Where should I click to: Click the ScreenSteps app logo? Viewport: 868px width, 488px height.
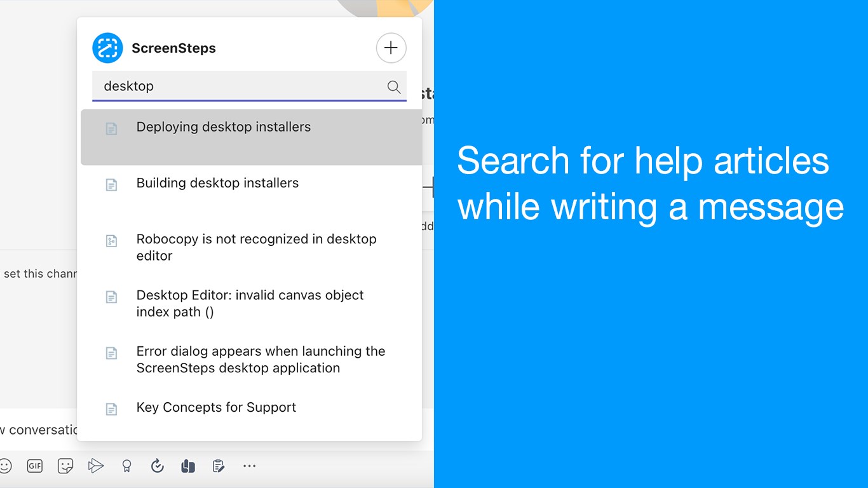[x=107, y=48]
